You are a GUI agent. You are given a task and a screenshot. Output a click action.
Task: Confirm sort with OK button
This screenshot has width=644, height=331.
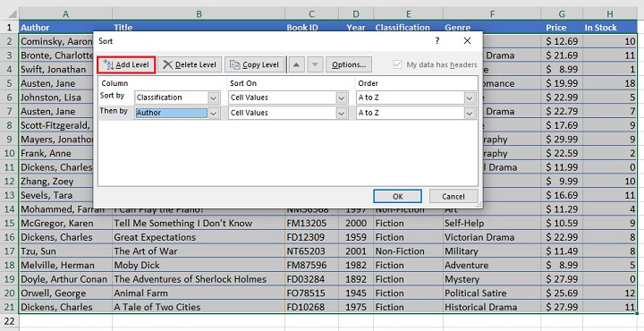(397, 196)
